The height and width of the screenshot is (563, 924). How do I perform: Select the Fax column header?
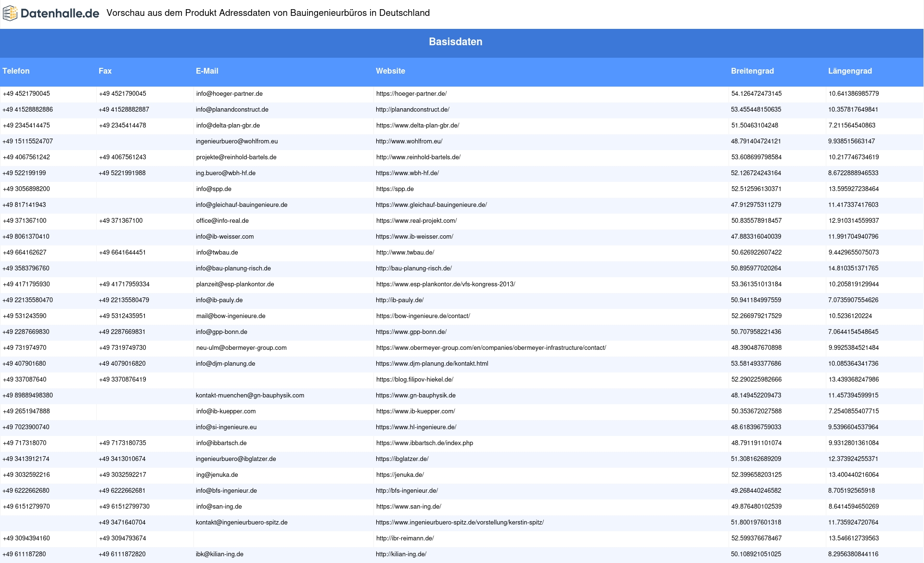pyautogui.click(x=105, y=71)
